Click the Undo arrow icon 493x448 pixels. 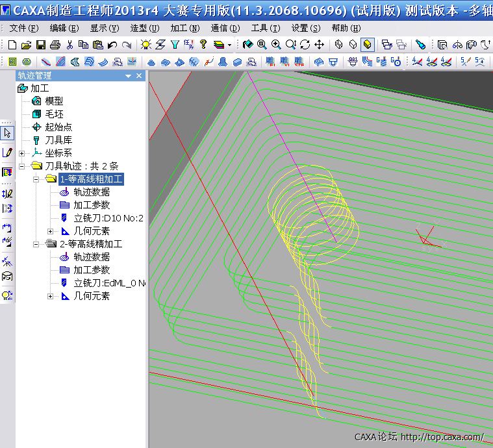[112, 45]
